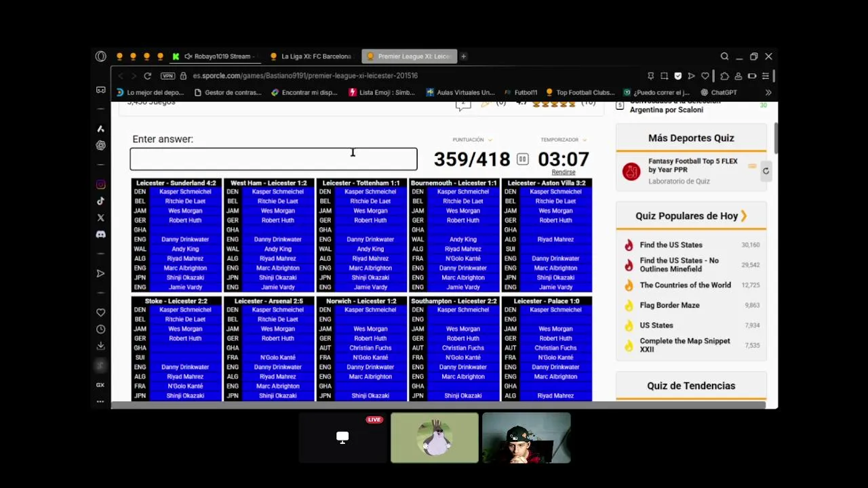Open the extensions cube icon
This screenshot has height=488, width=868.
[724, 76]
